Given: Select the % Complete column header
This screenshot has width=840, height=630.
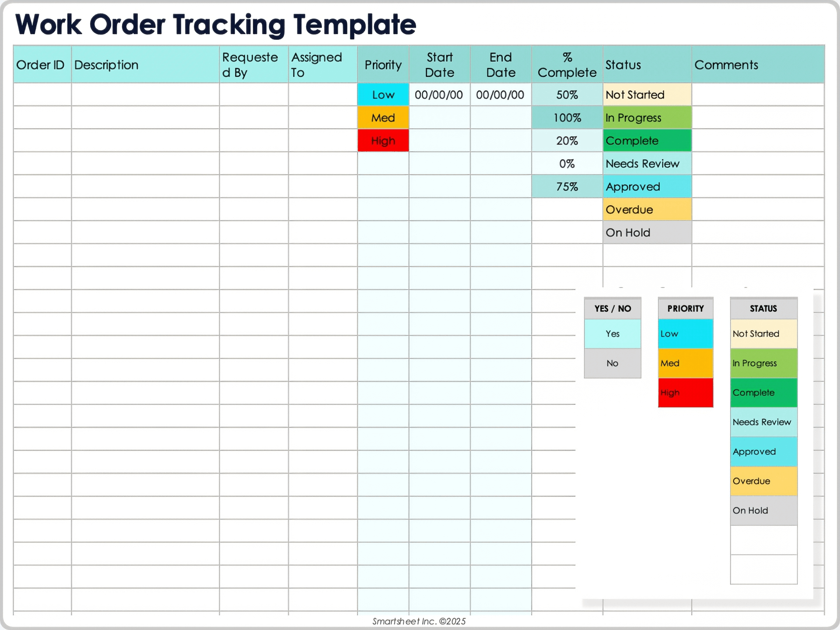Looking at the screenshot, I should click(x=567, y=65).
